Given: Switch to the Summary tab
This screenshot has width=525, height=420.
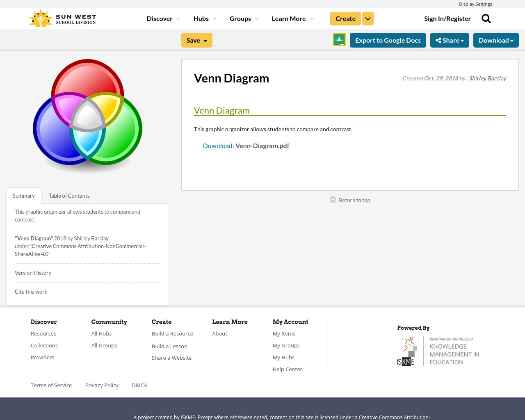Looking at the screenshot, I should 23,195.
